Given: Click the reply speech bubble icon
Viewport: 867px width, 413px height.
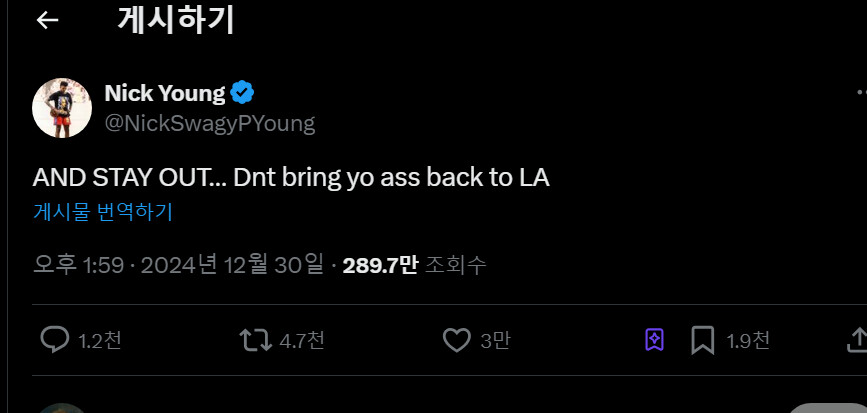Looking at the screenshot, I should click(x=54, y=340).
